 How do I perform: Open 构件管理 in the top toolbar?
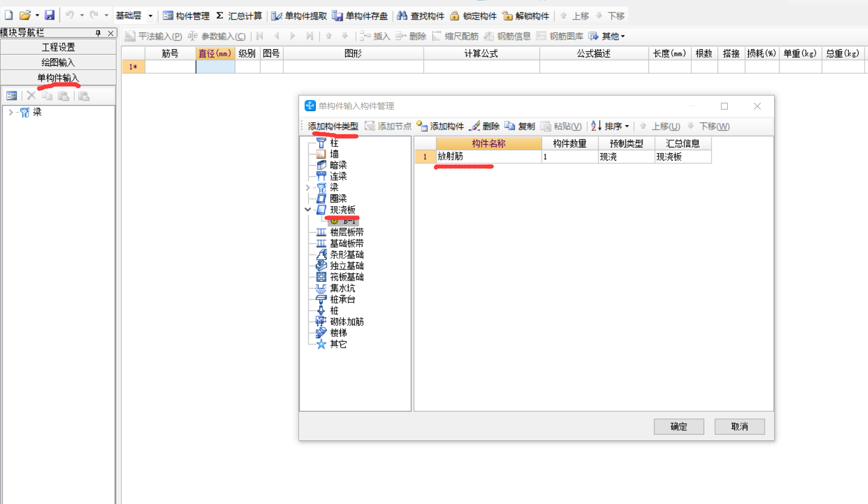[186, 16]
